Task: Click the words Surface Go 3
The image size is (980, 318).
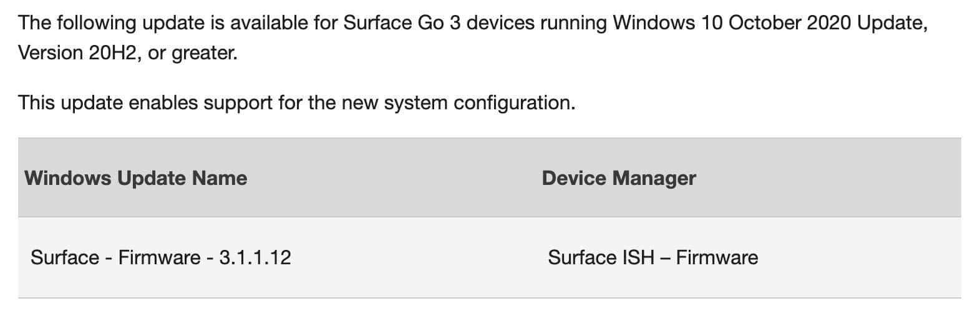Action: coord(402,23)
